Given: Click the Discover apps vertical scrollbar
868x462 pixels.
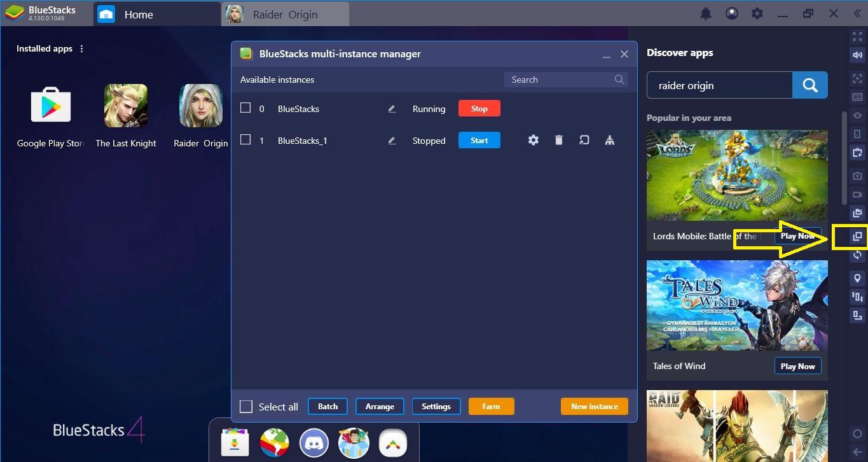Looking at the screenshot, I should 844,158.
